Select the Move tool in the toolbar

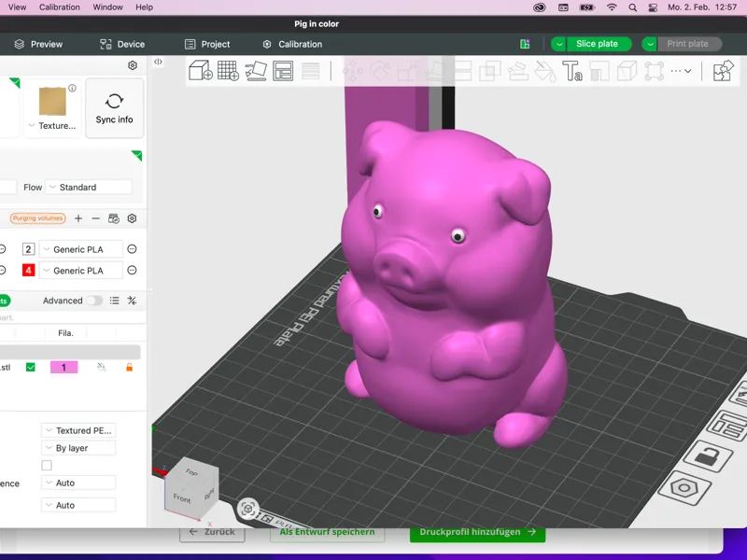pyautogui.click(x=353, y=71)
